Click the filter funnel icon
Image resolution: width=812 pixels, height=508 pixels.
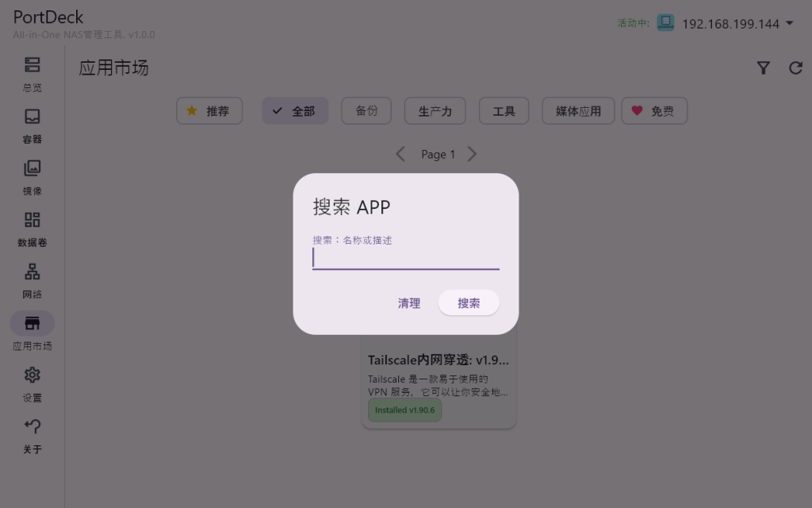point(763,68)
